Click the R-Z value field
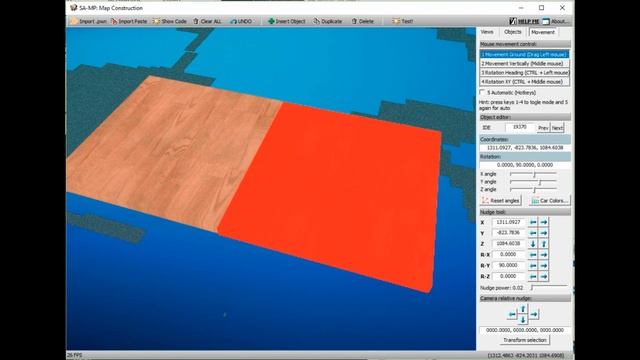The width and height of the screenshot is (640, 360). click(508, 276)
